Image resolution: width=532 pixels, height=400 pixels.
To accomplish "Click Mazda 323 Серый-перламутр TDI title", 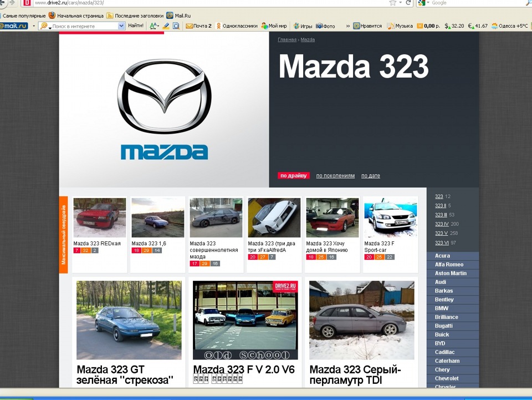I will 355,375.
